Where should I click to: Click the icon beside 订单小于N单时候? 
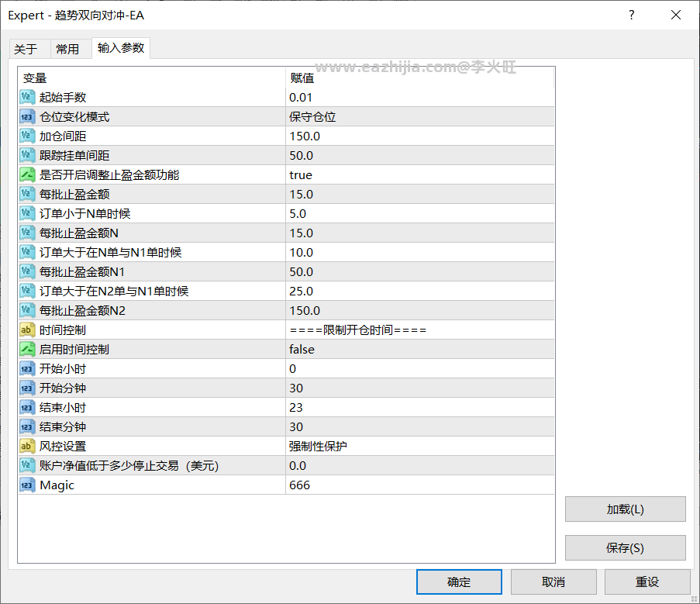[x=27, y=213]
